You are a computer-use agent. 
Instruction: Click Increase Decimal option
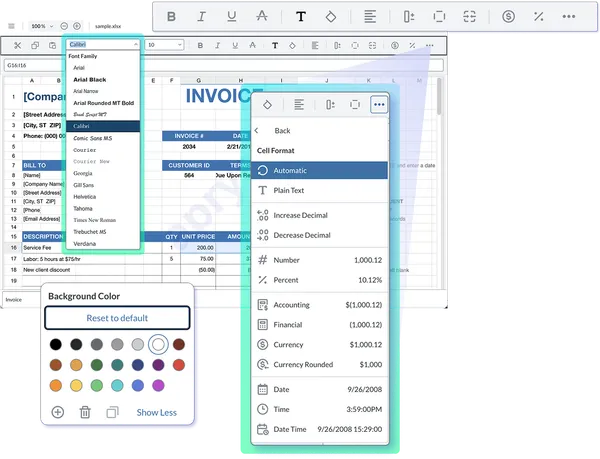(320, 215)
